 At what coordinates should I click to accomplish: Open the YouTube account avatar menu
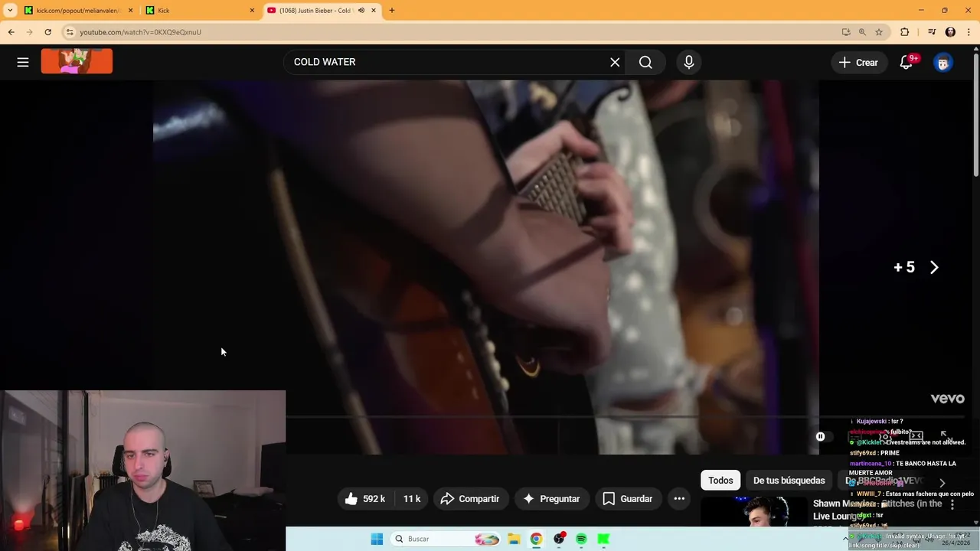click(943, 63)
